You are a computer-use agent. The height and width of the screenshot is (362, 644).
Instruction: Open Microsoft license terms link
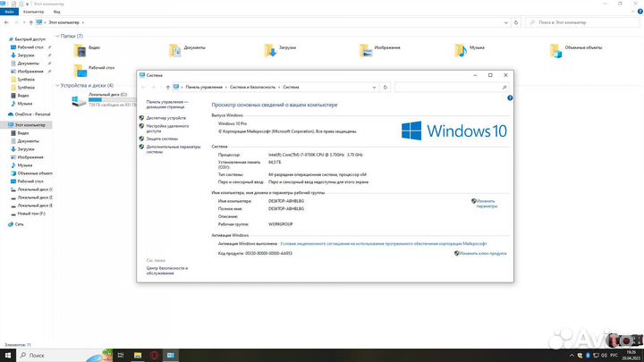(x=383, y=244)
